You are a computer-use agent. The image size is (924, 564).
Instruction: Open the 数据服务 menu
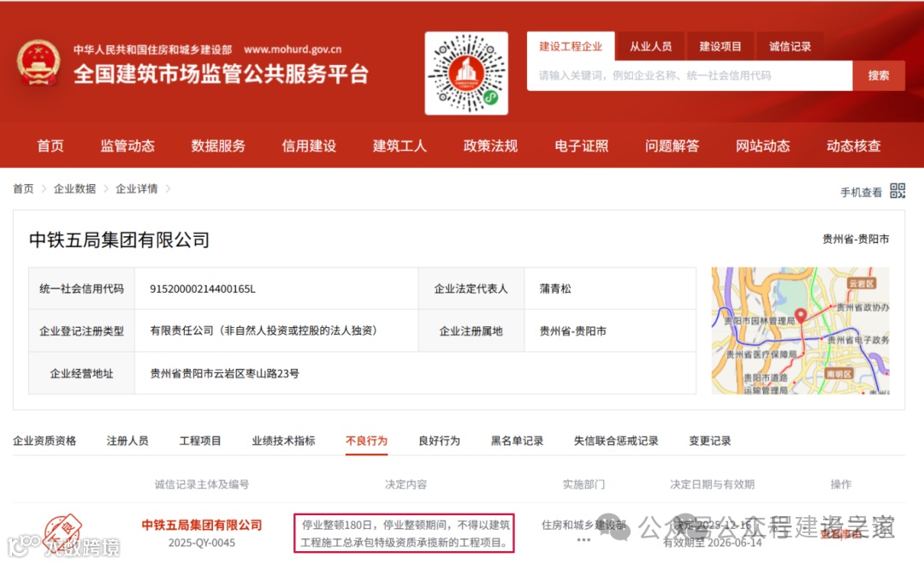[218, 146]
